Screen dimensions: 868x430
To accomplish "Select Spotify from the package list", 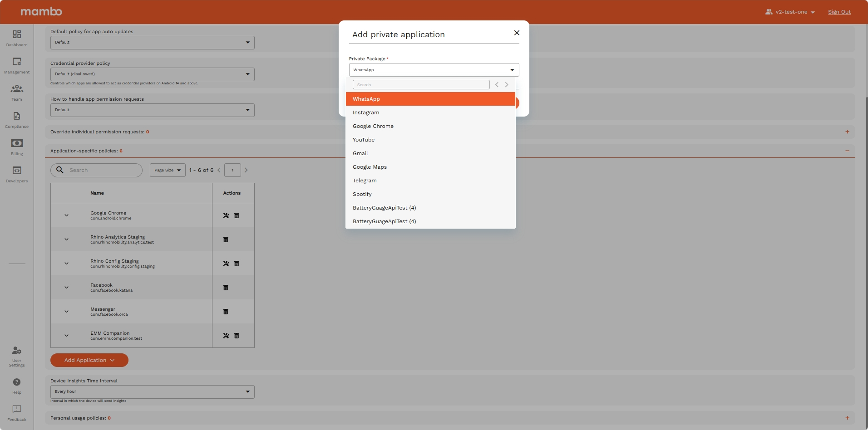I will [430, 194].
